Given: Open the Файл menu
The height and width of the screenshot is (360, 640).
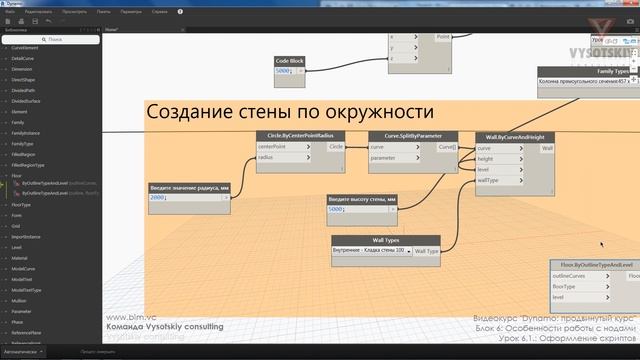Looking at the screenshot, I should point(10,12).
